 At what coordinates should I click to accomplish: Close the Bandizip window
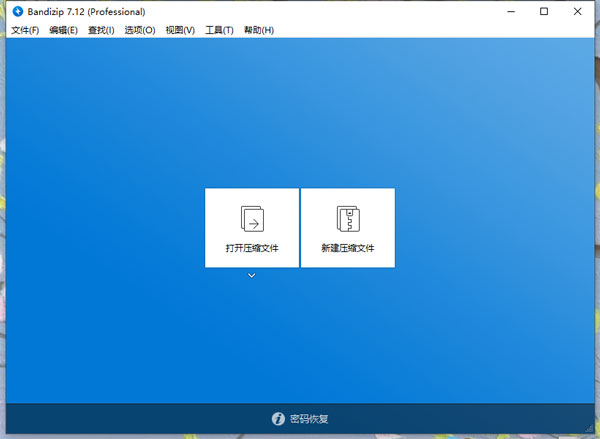(577, 11)
